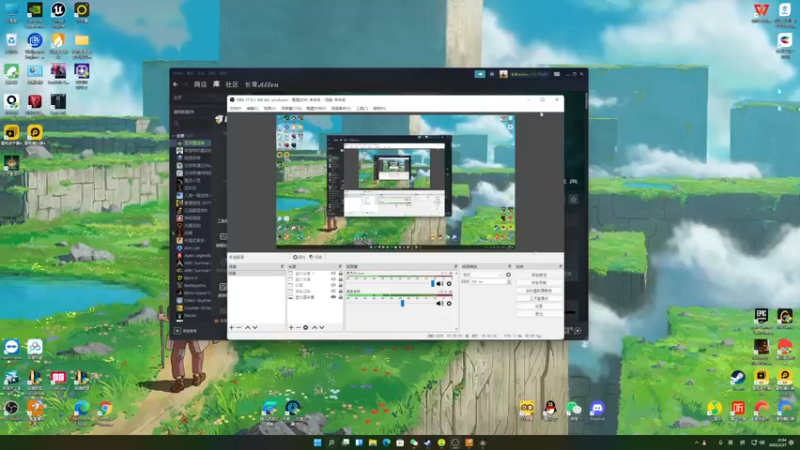Move selected source up in OBS
800x450 pixels.
pyautogui.click(x=314, y=328)
